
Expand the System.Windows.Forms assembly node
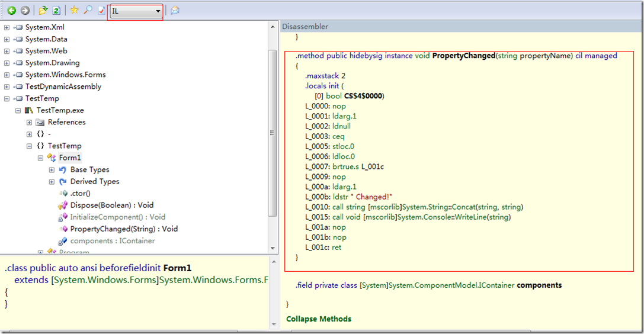click(x=7, y=75)
